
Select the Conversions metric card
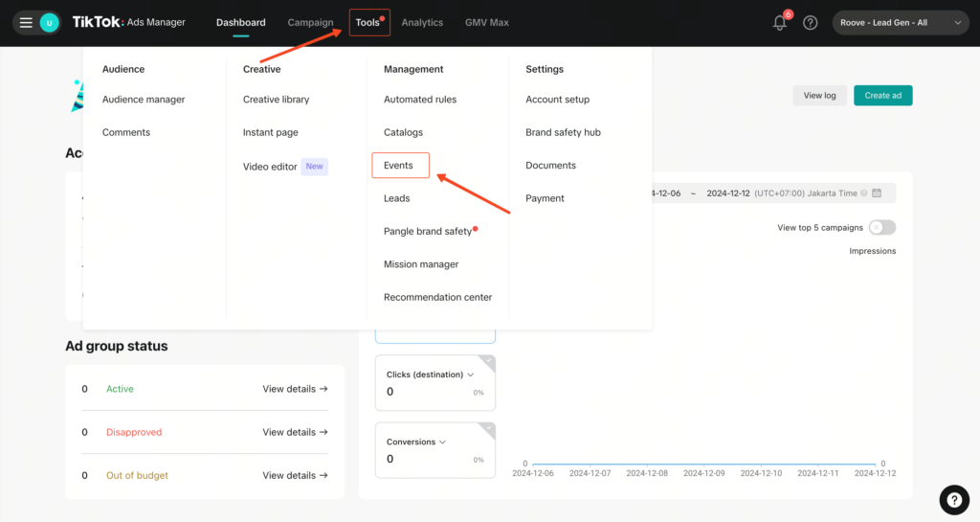coord(435,450)
